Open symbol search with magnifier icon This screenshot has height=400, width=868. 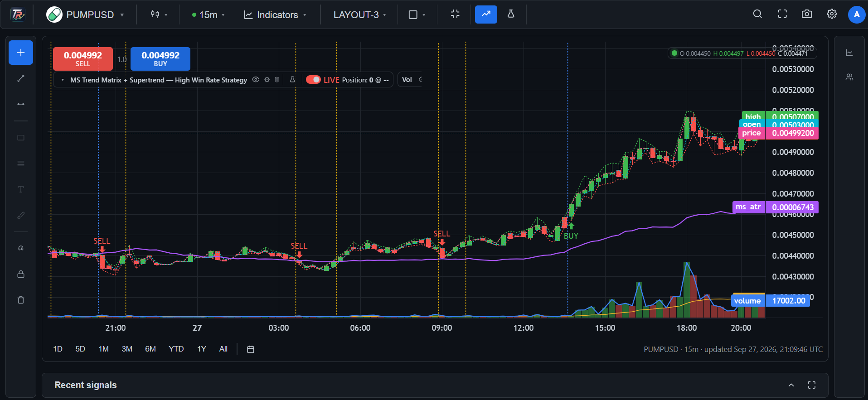[x=757, y=14]
